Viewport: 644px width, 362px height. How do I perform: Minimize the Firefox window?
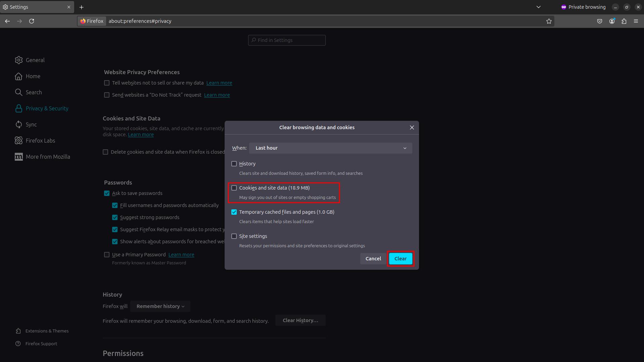click(615, 7)
